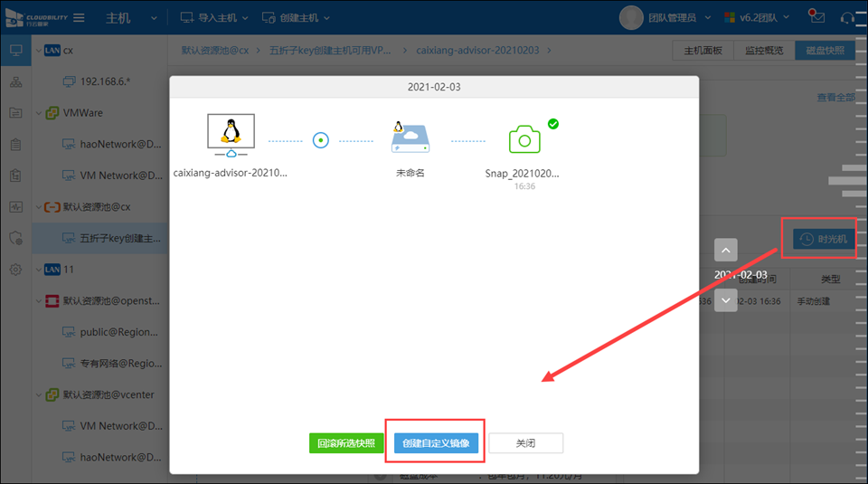Open the v6.2团队 team switcher
Screen dimensions: 868x484
tap(757, 18)
